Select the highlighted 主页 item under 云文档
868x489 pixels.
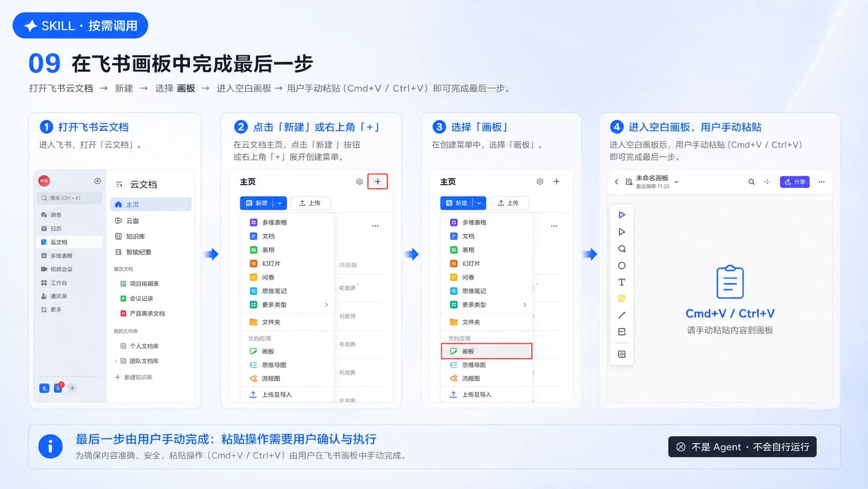pyautogui.click(x=151, y=204)
